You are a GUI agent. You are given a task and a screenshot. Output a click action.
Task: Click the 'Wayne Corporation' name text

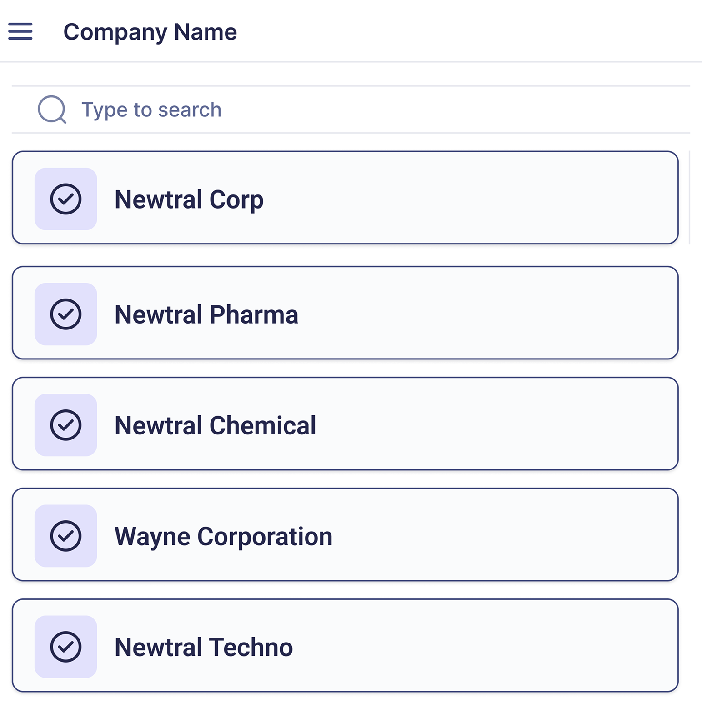(223, 536)
